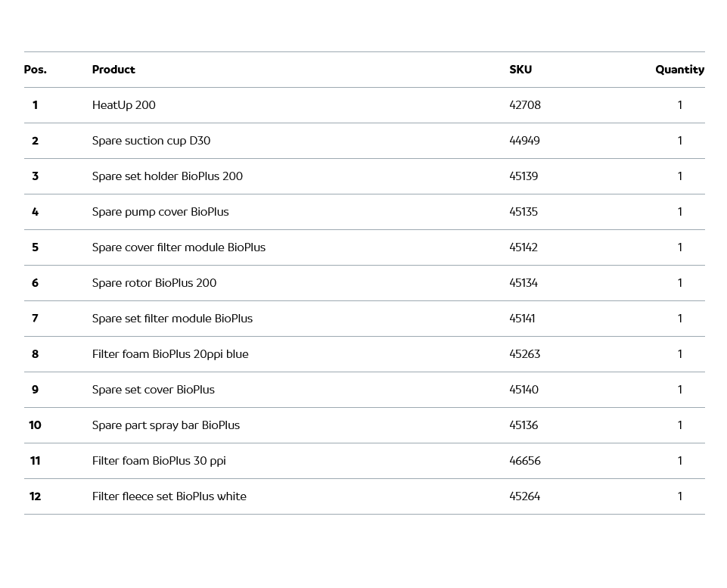This screenshot has width=727, height=588.
Task: Click Filter fleece set BioPlus white
Action: (169, 496)
